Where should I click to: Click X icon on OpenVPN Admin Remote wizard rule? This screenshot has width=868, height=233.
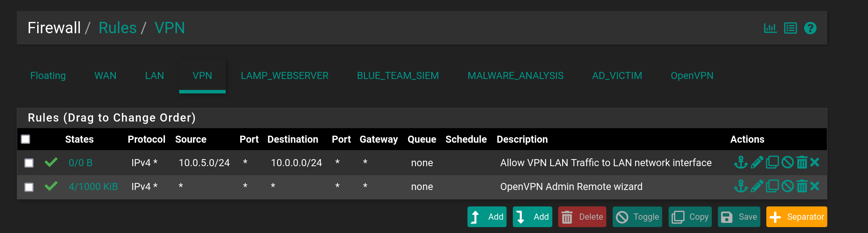click(815, 186)
